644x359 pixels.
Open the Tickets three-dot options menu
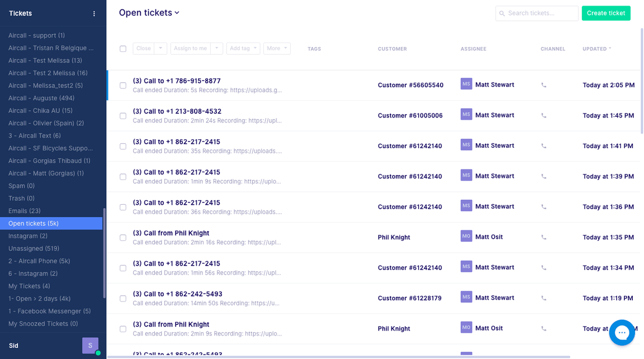click(x=94, y=13)
